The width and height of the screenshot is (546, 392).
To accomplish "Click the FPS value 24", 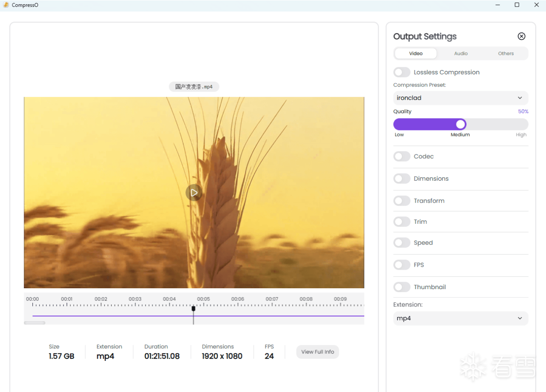I will 269,356.
